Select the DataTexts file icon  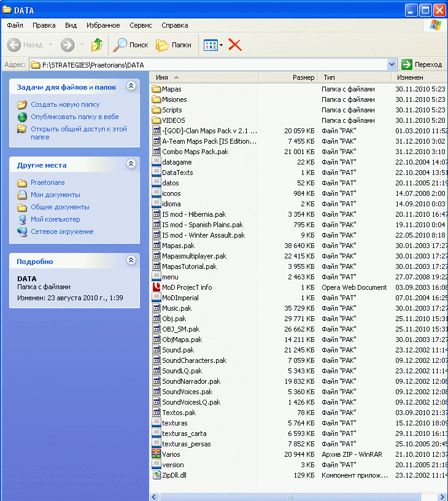(x=156, y=172)
